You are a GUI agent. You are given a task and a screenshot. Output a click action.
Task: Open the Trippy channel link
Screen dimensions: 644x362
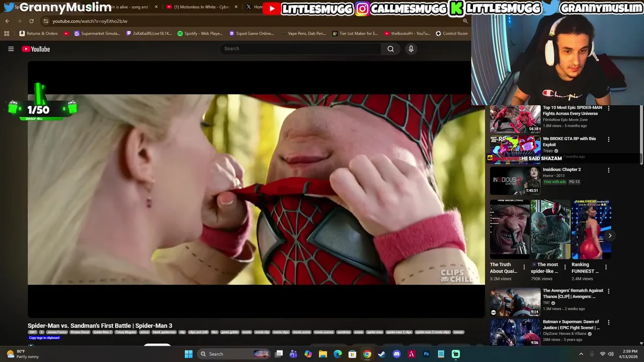click(x=548, y=151)
